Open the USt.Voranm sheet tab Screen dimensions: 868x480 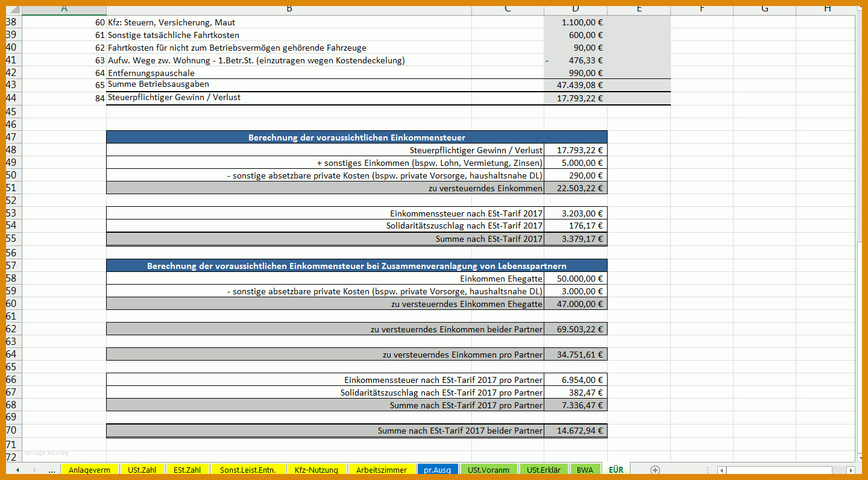pyautogui.click(x=489, y=470)
